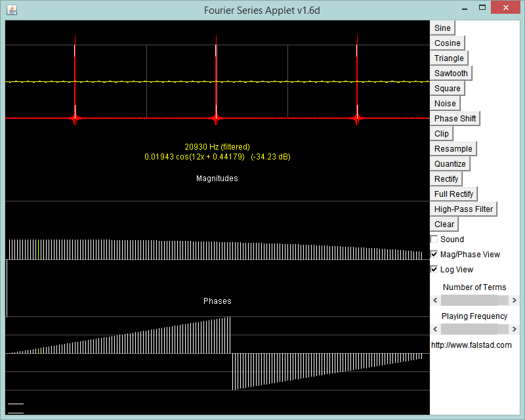Click the cosine term formula readout
Viewport: 525px width, 420px height.
click(x=217, y=157)
